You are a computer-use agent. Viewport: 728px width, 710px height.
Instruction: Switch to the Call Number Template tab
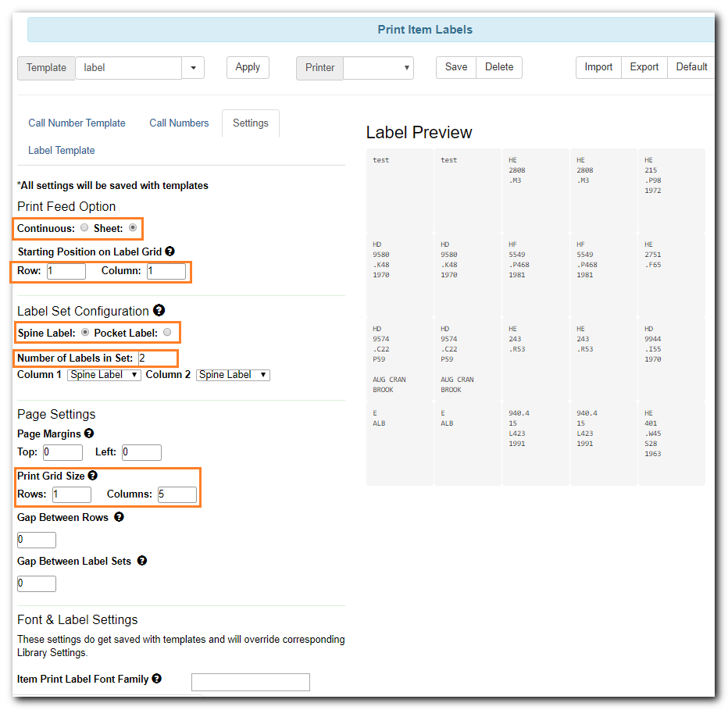coord(77,123)
